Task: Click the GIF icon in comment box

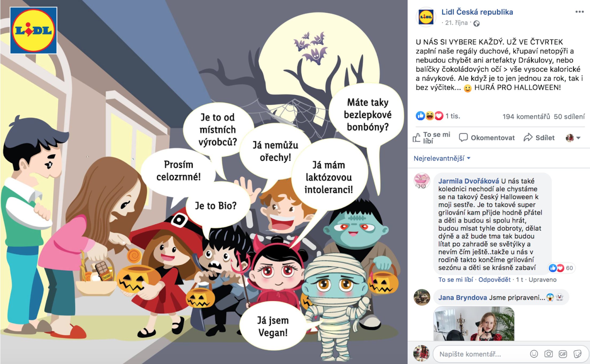Action: click(x=563, y=354)
